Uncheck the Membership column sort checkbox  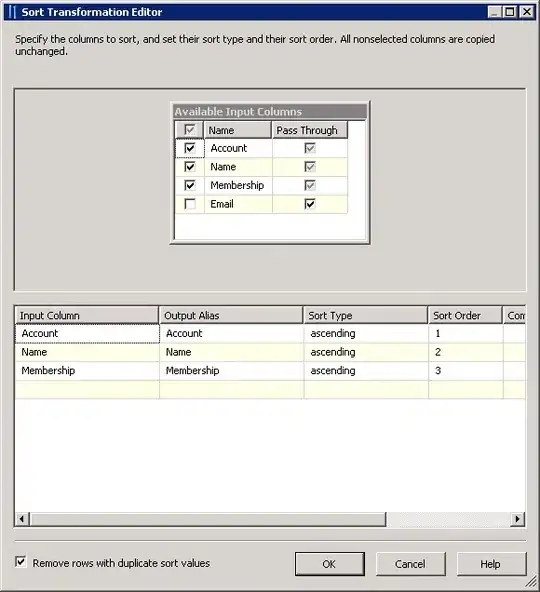point(190,185)
